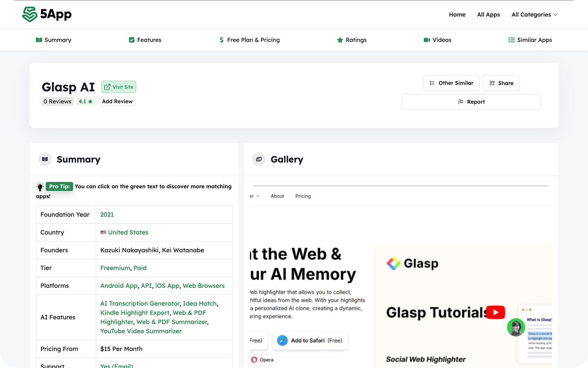Open Web & PDF Summarizer link
Screen dimensions: 588x368
(172, 322)
